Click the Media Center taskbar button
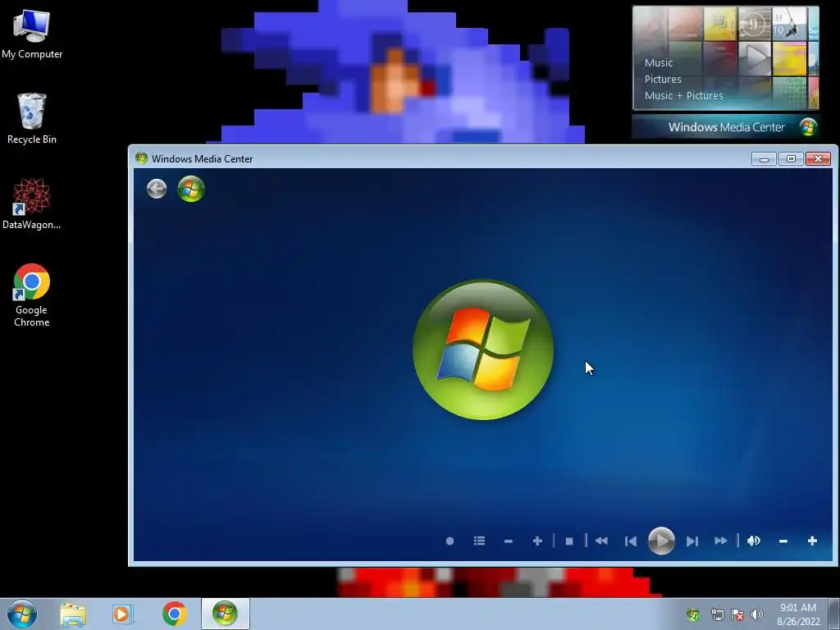 pos(225,614)
